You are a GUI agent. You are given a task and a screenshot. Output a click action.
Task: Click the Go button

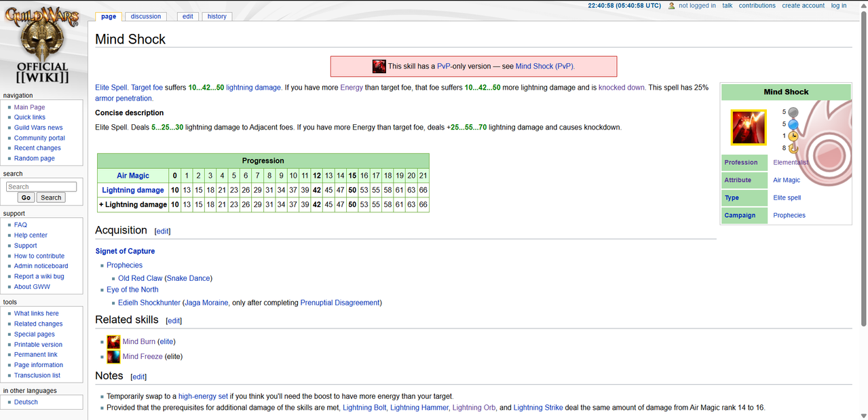[x=26, y=197]
